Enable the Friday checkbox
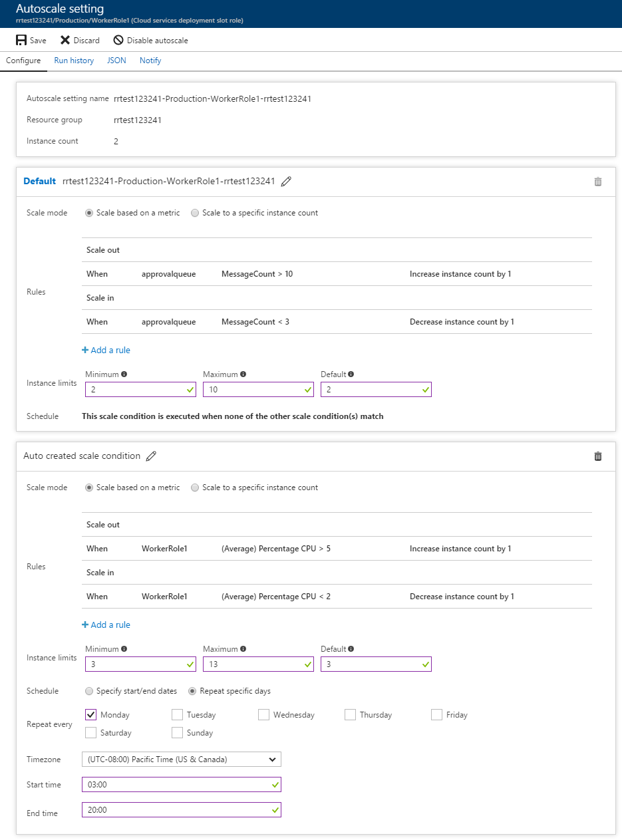This screenshot has height=840, width=622. [x=436, y=715]
